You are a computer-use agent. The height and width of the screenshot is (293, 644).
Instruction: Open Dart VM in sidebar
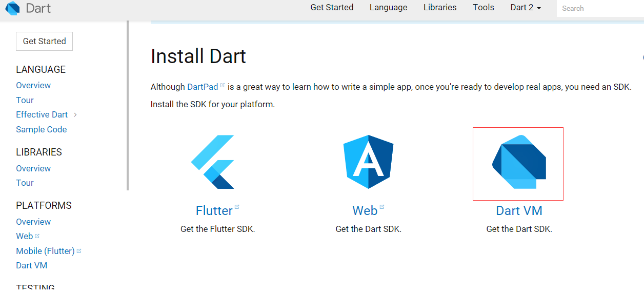[31, 265]
